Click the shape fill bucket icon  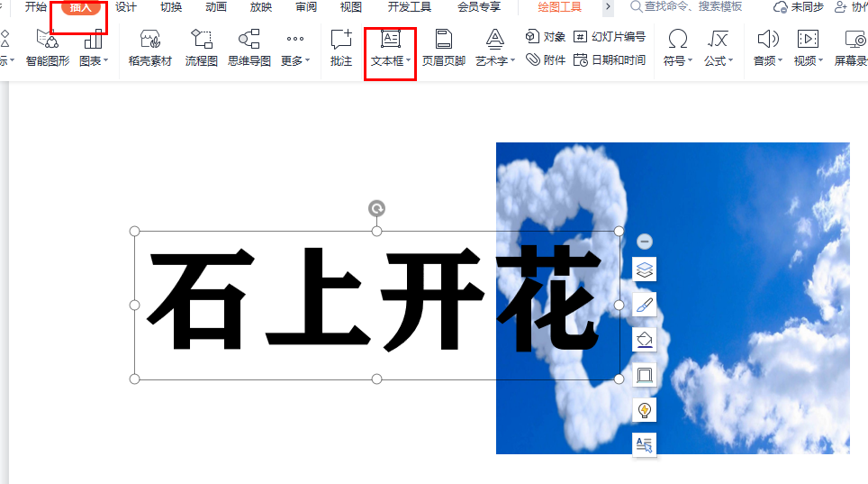tap(645, 340)
